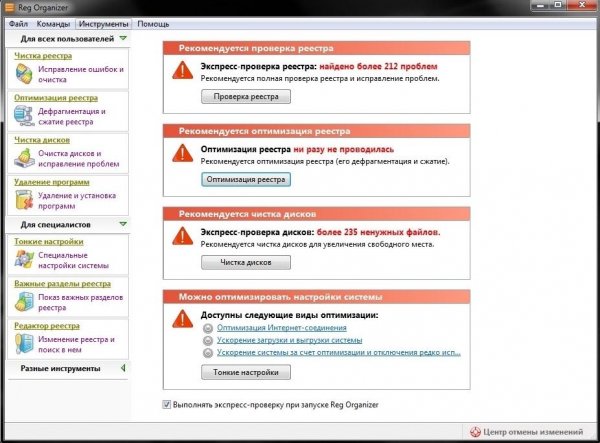Open the Редактор реестра sidebar link

pos(47,326)
